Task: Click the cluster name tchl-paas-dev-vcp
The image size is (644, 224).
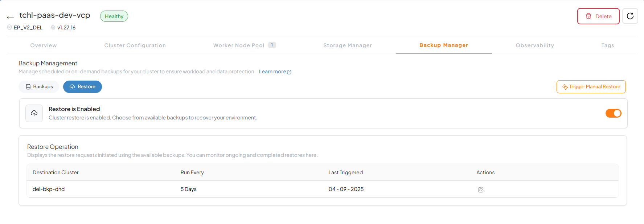Action: [55, 15]
